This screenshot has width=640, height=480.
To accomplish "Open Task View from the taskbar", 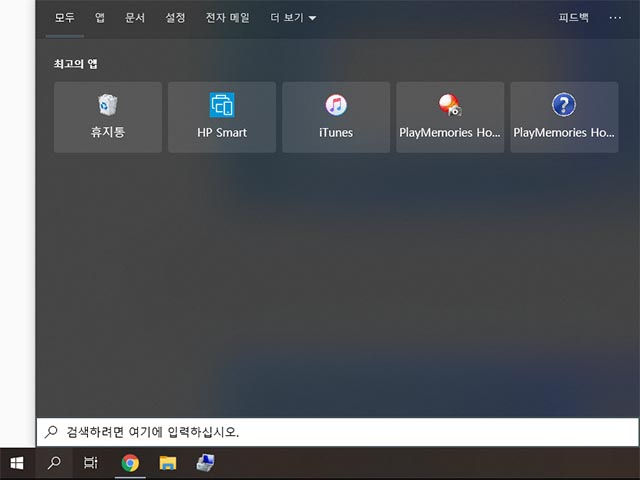I will tap(91, 463).
